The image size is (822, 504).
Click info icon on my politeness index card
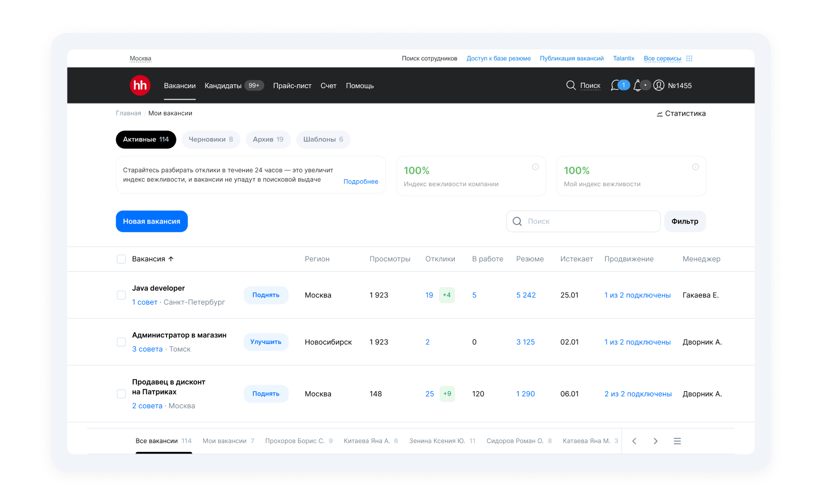[x=695, y=167]
